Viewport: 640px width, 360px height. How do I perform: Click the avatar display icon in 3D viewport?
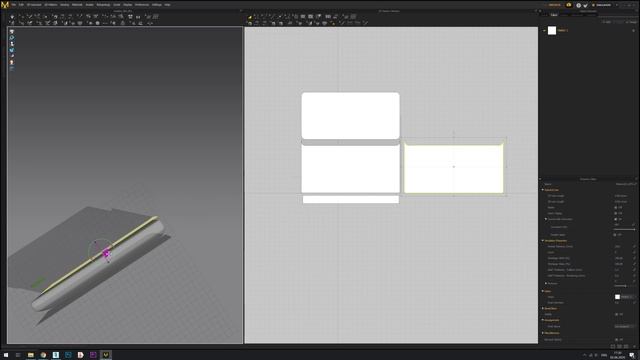(12, 44)
